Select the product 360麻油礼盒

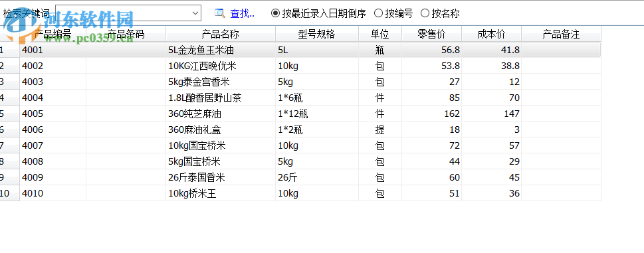pyautogui.click(x=195, y=129)
